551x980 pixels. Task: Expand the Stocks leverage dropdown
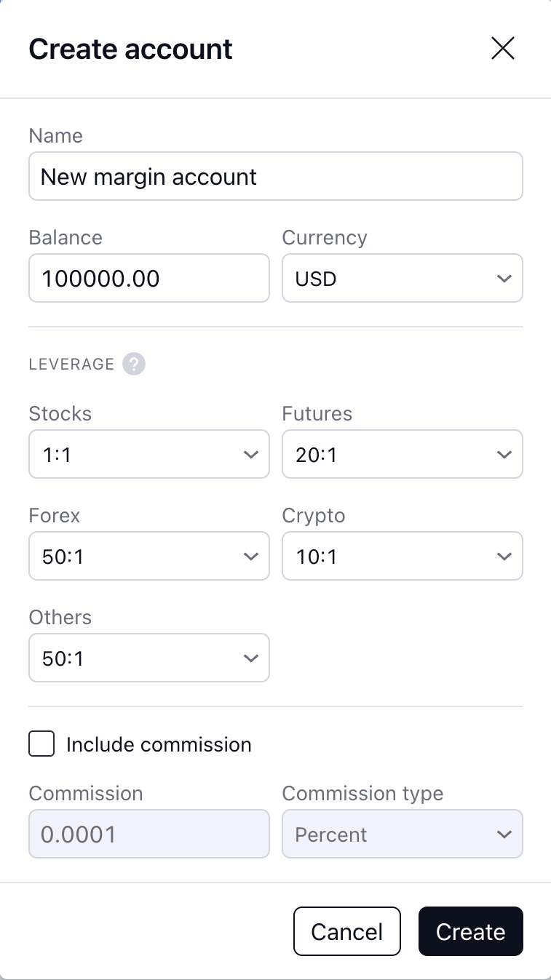click(148, 455)
